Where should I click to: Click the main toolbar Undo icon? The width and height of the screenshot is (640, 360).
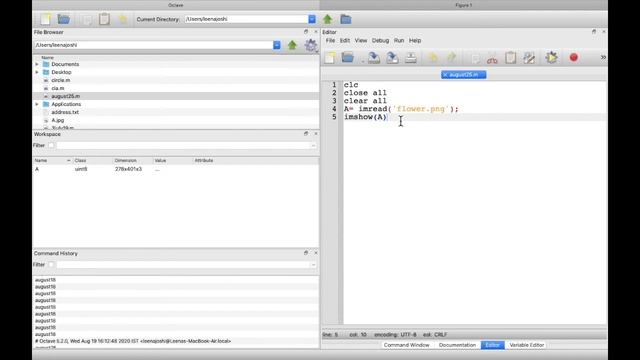click(x=122, y=19)
